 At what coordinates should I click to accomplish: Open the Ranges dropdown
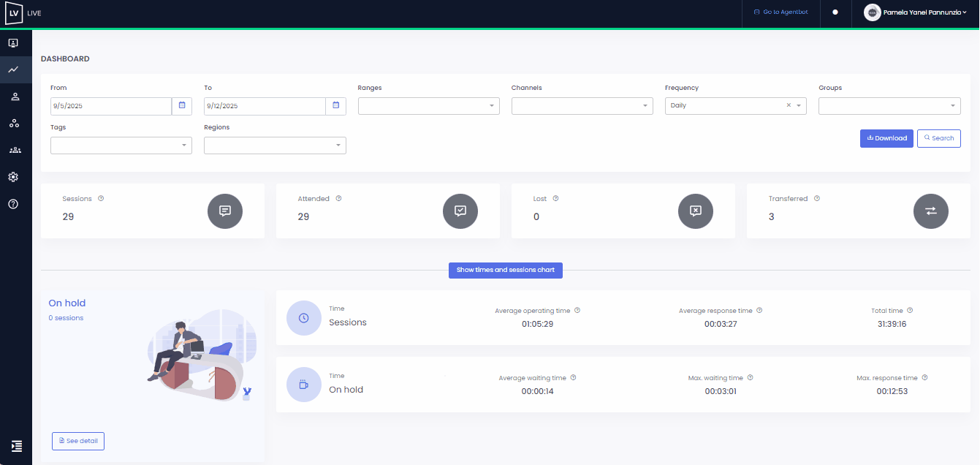429,106
